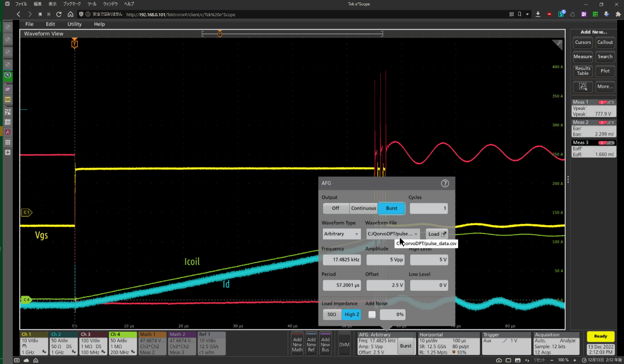Click the Cursors button

click(583, 43)
